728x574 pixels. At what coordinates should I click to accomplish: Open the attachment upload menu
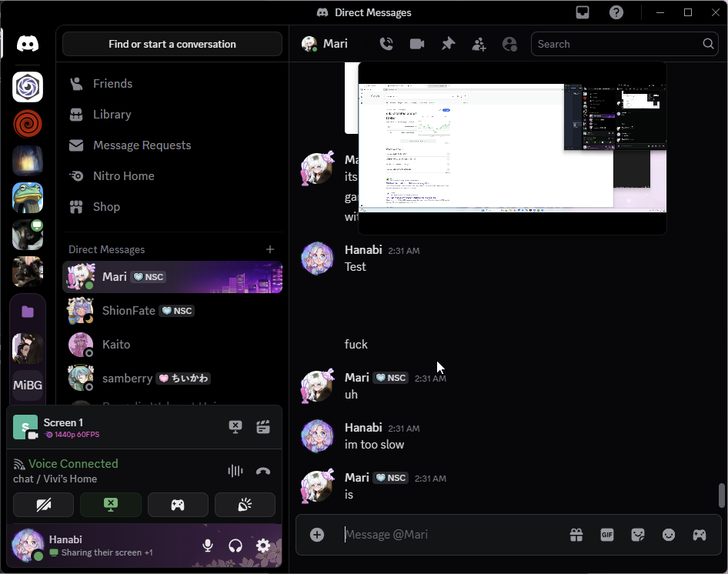coord(317,535)
